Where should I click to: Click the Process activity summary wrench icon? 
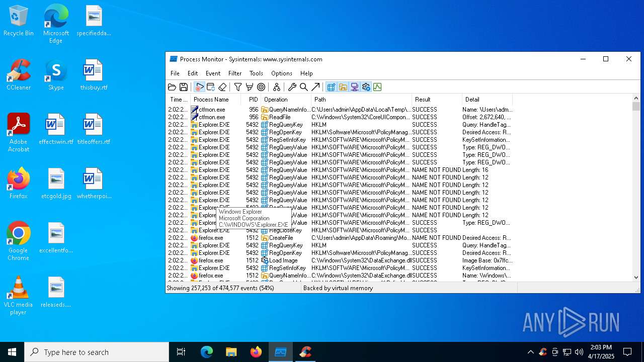tap(292, 87)
